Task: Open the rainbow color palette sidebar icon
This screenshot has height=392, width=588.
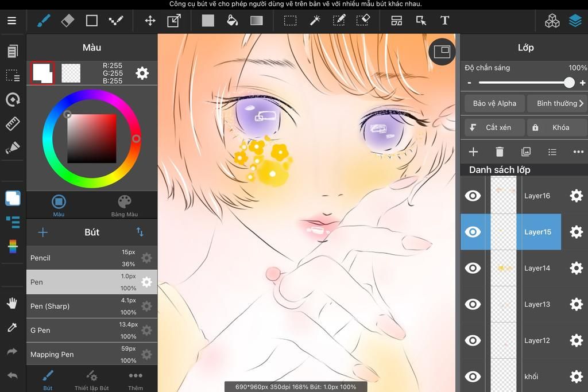Action: point(13,246)
